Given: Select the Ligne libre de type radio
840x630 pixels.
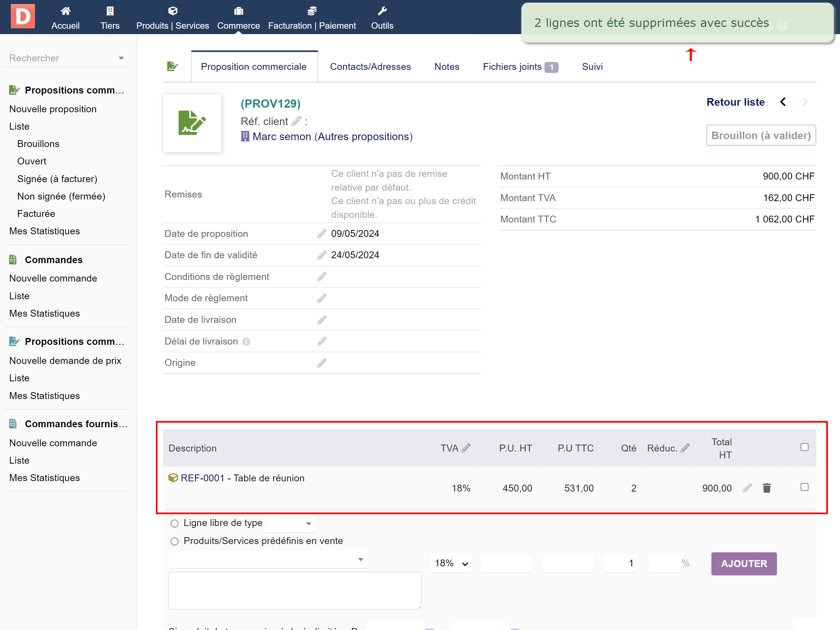Looking at the screenshot, I should coord(174,523).
